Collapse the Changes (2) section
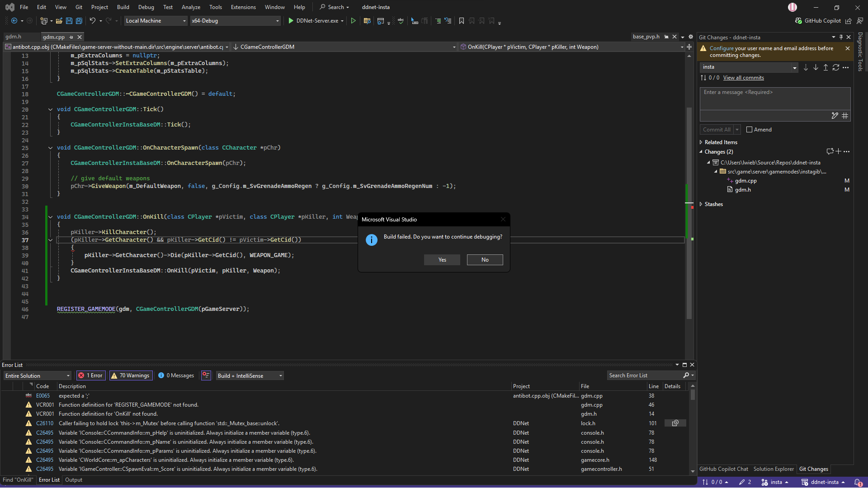This screenshot has height=488, width=868. (701, 152)
